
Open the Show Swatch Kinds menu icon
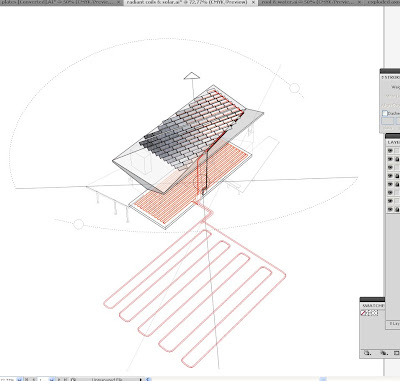(x=383, y=353)
